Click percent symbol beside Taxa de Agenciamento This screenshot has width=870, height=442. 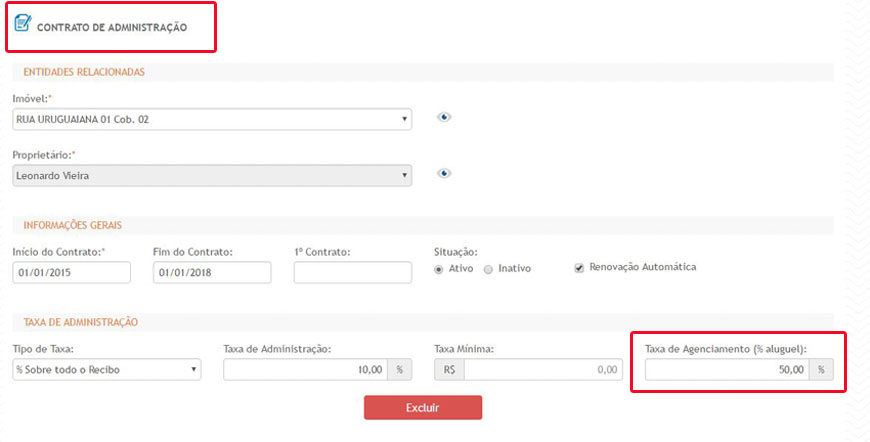pyautogui.click(x=821, y=370)
